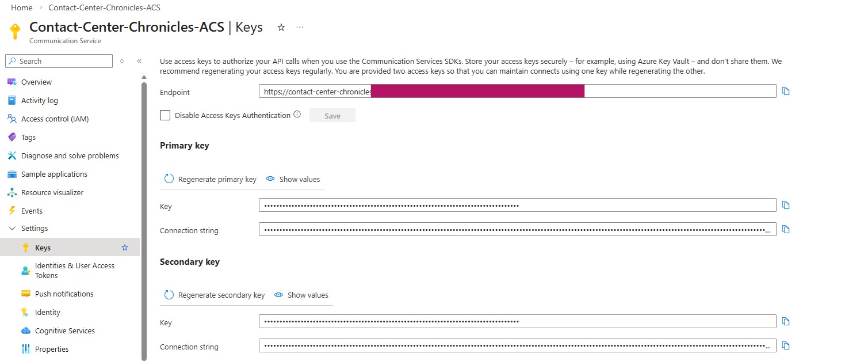Click the Resource visualizer icon
This screenshot has width=868, height=361.
[12, 192]
